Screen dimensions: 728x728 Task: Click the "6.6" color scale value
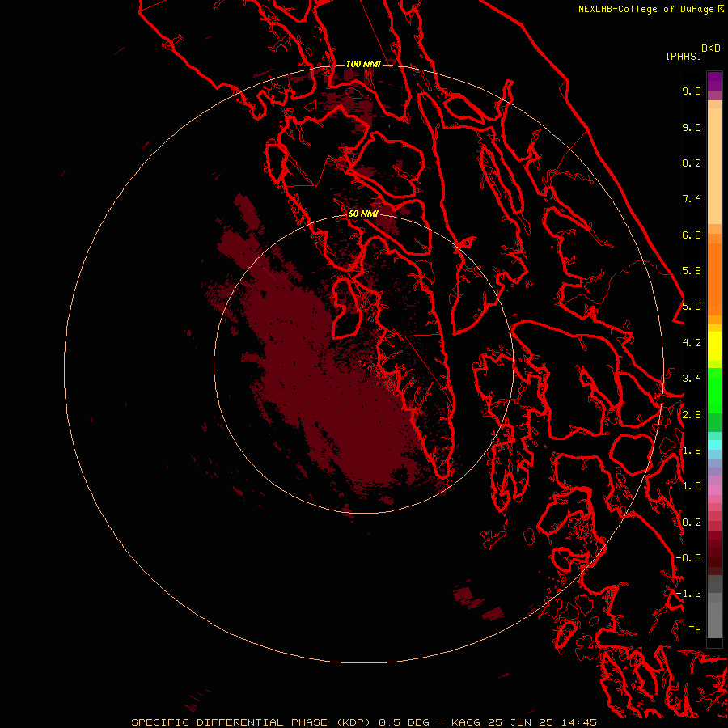692,235
